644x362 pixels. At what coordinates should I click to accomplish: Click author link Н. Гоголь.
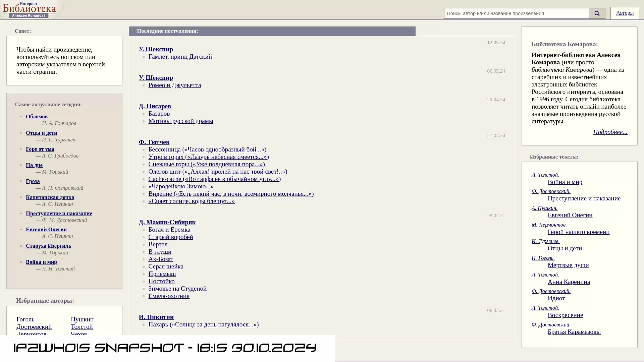(x=543, y=258)
